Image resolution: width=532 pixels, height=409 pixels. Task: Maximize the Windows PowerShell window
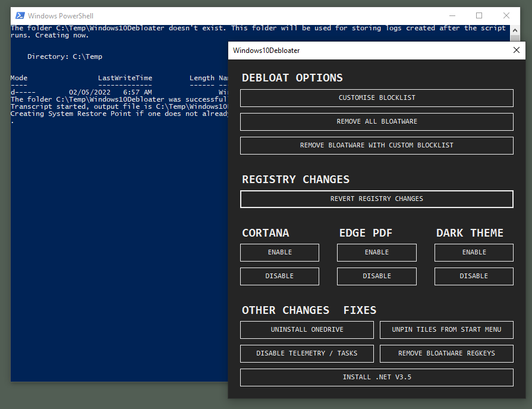479,15
